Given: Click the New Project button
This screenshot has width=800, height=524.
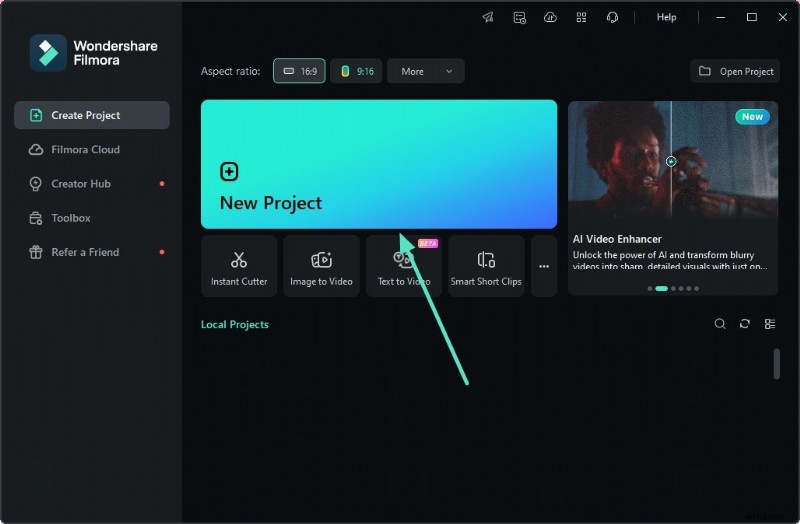Looking at the screenshot, I should pyautogui.click(x=379, y=164).
